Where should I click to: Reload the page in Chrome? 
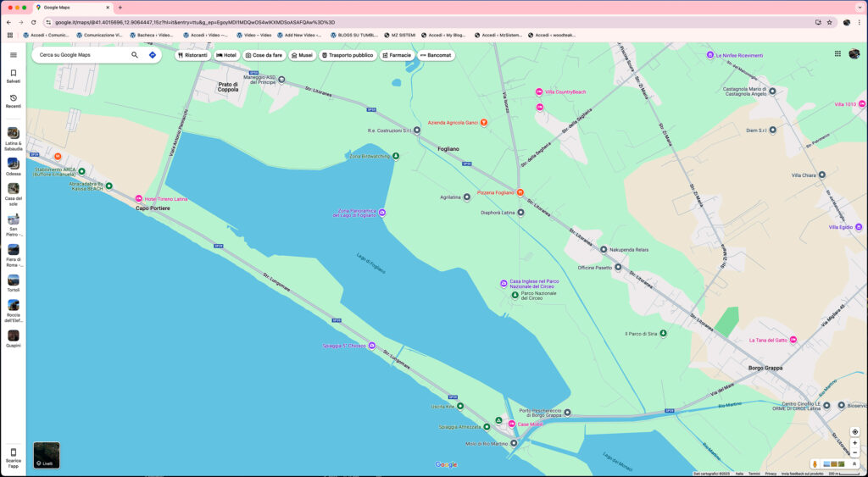coord(34,22)
